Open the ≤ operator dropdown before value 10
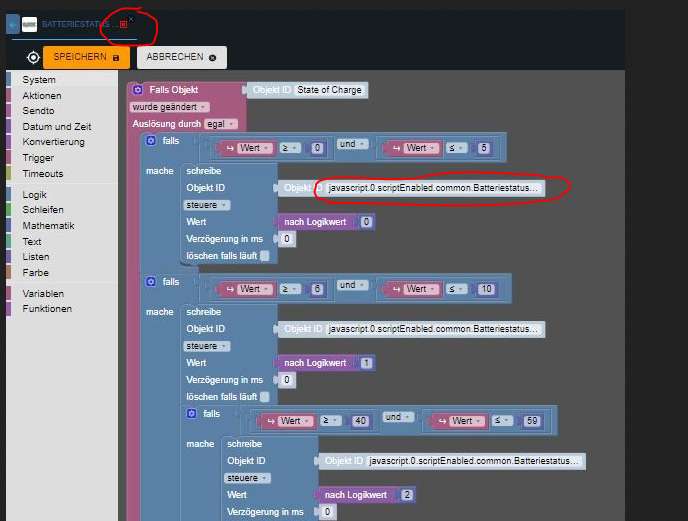The image size is (688, 521). (x=456, y=289)
